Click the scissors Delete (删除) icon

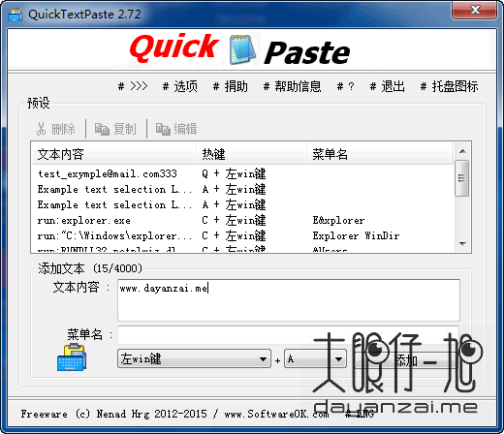click(41, 129)
